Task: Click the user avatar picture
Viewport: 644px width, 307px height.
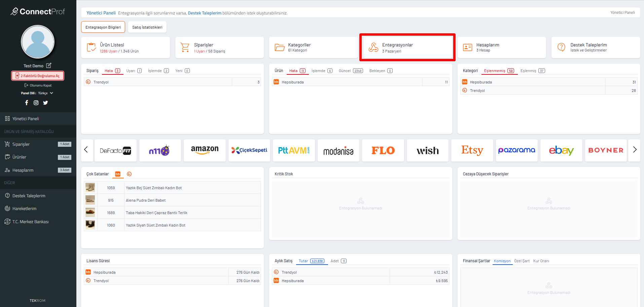Action: [x=38, y=42]
